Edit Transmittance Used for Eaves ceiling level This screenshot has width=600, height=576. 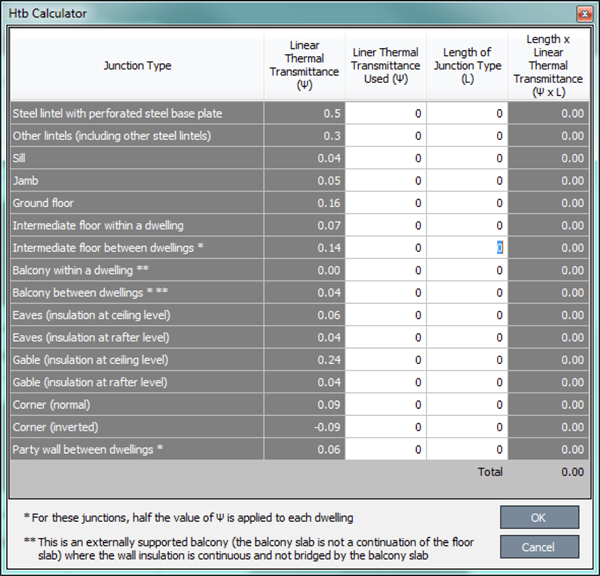(386, 315)
